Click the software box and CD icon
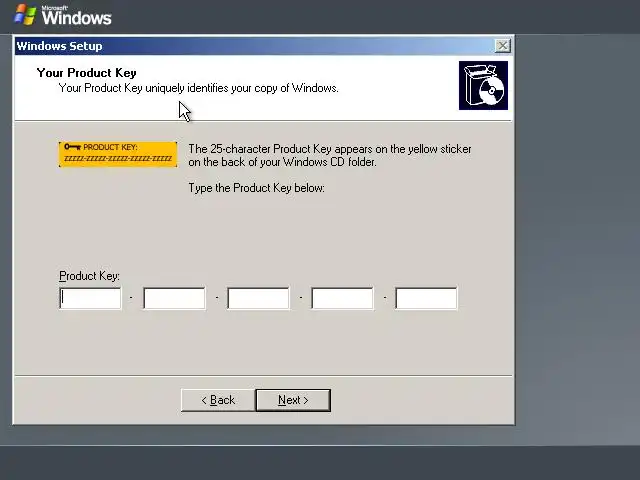640x480 pixels. click(x=483, y=86)
